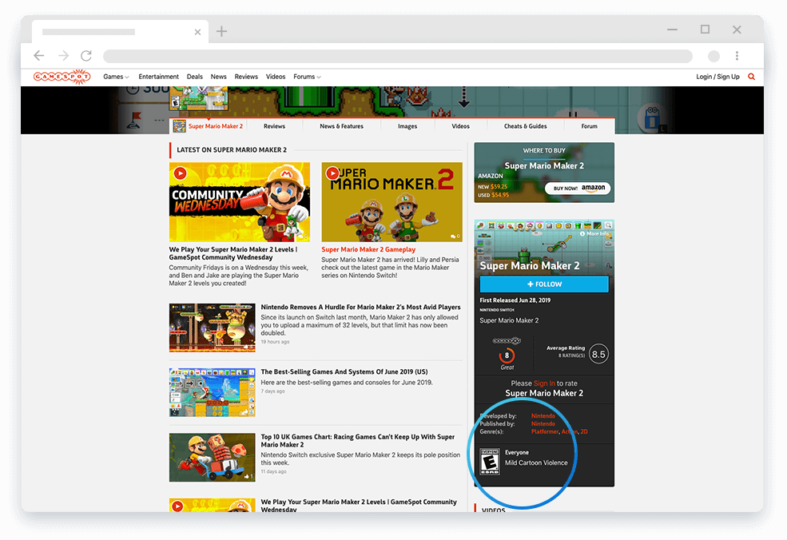The width and height of the screenshot is (787, 540).
Task: Click the ESRB Everyone rating icon
Action: [x=489, y=461]
